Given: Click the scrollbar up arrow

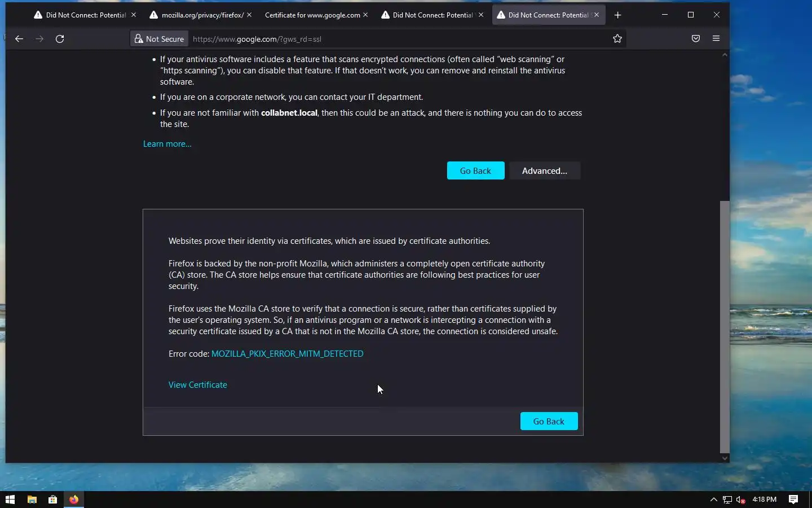Looking at the screenshot, I should [x=725, y=55].
